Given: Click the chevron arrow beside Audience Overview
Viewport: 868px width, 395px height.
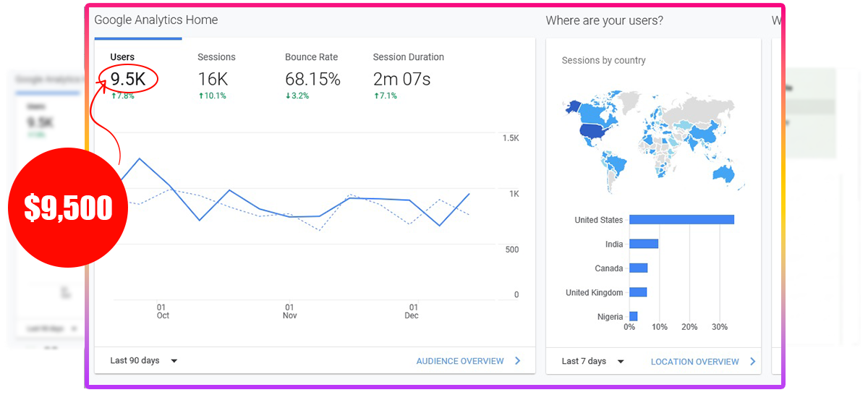Looking at the screenshot, I should 518,360.
